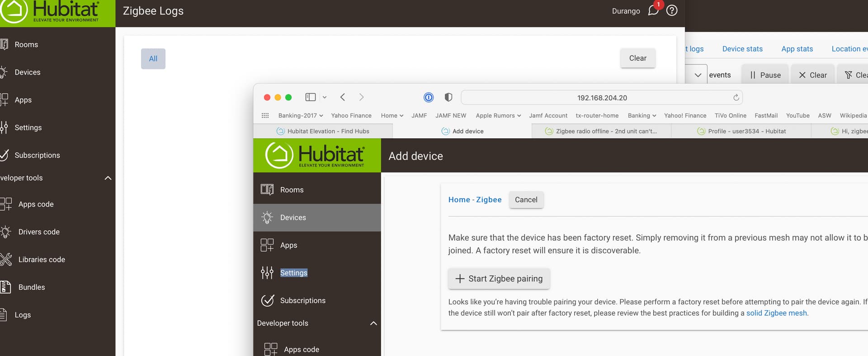
Task: Open the YouTube bookmark
Action: 798,116
